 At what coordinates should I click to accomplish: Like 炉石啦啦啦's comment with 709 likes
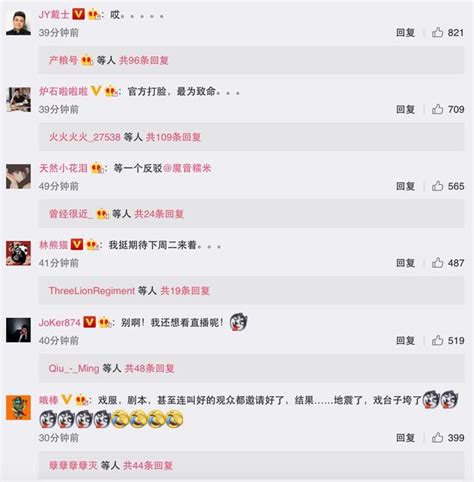click(x=437, y=109)
